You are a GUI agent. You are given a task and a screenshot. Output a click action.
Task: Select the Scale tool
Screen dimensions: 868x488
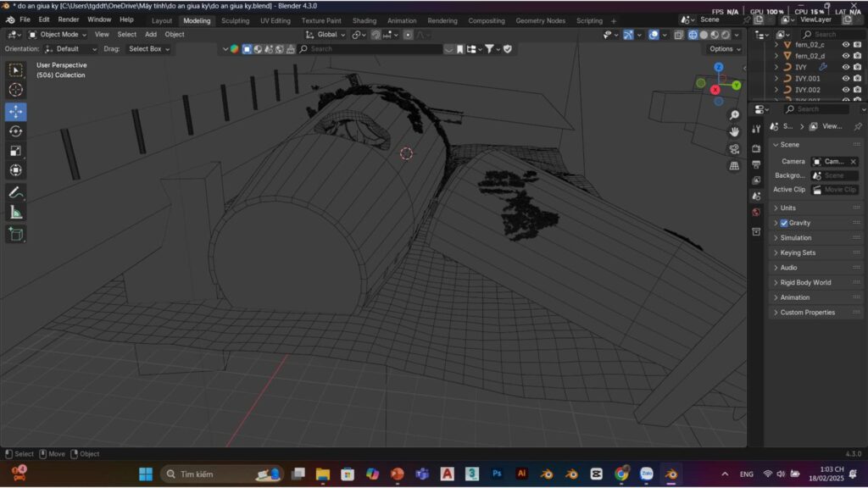(x=16, y=151)
